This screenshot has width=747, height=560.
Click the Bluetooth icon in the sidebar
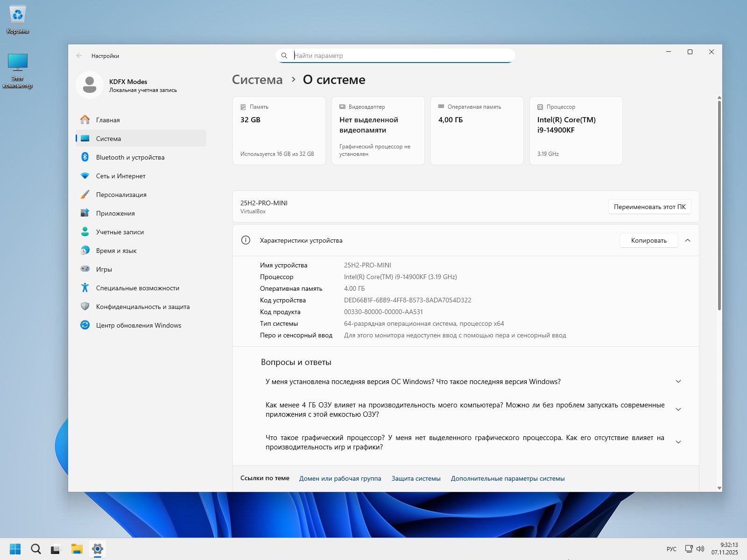[x=85, y=157]
